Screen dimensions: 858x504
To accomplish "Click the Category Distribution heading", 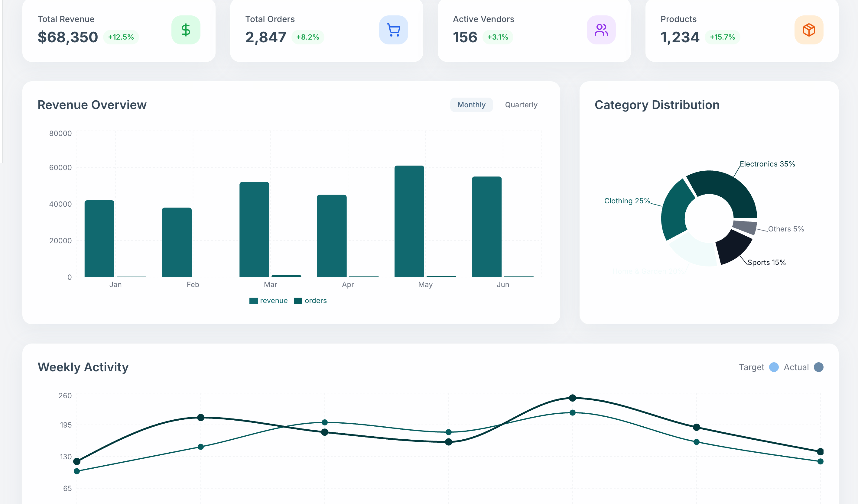I will click(657, 105).
